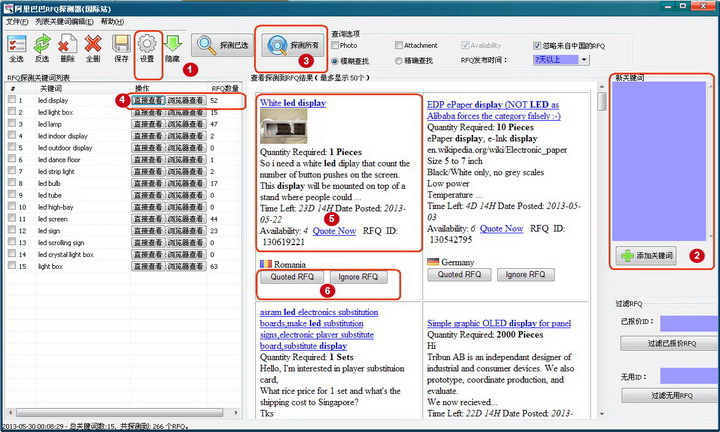Click the 删除 delete icon

tap(68, 48)
